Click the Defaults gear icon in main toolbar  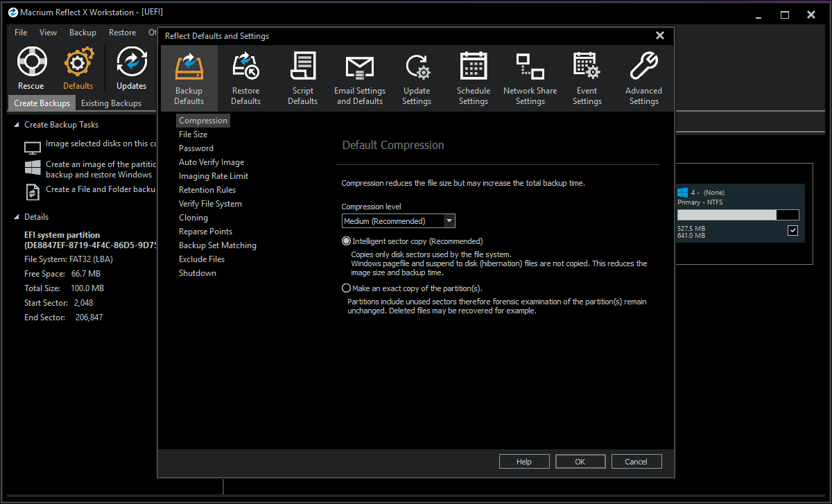(x=78, y=62)
